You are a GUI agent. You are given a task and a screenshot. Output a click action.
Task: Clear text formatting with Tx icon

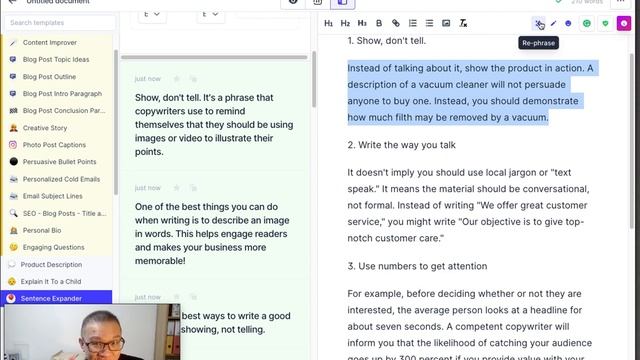(463, 23)
